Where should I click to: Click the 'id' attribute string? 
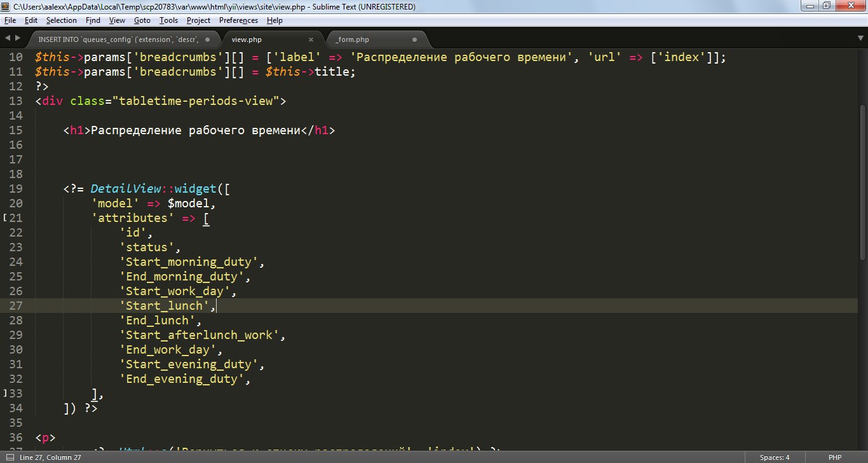point(133,233)
